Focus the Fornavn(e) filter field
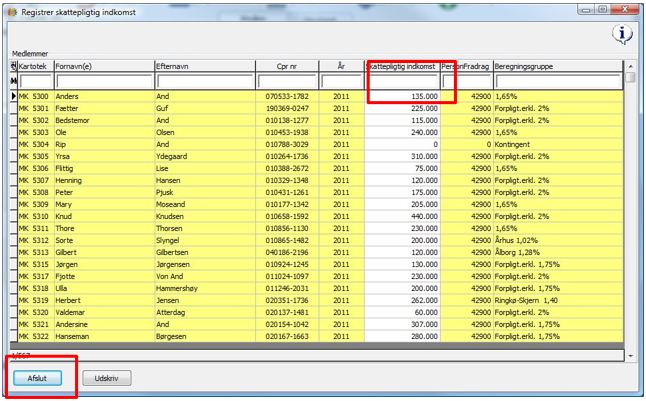Image resolution: width=646 pixels, height=401 pixels. click(104, 82)
